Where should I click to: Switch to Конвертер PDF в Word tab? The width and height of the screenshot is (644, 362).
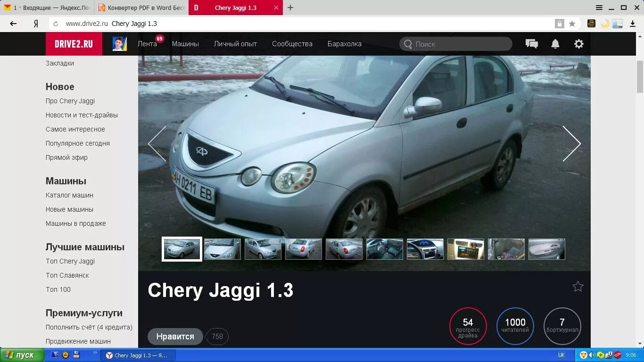coord(141,8)
